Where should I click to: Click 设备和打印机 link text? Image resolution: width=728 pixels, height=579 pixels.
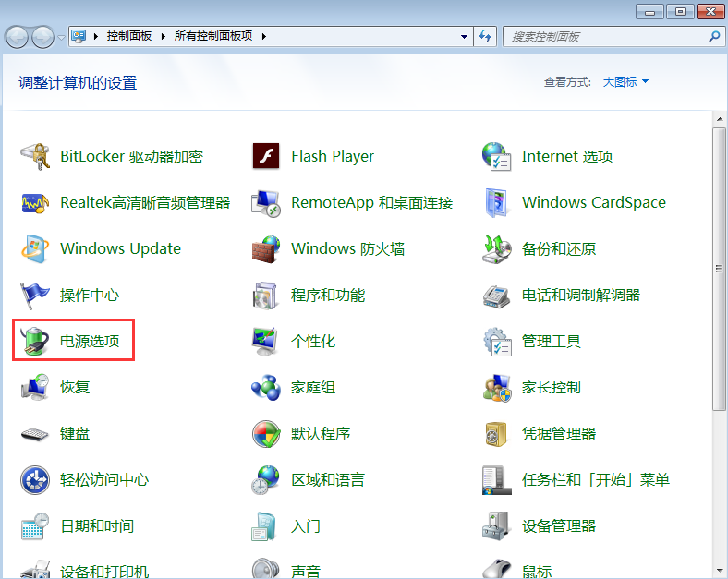[x=104, y=571]
